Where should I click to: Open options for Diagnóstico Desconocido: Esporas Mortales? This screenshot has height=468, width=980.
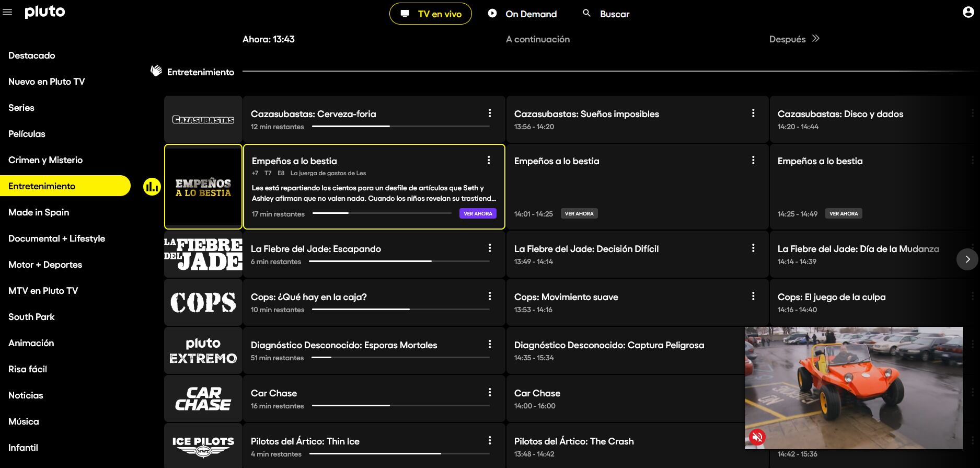[490, 344]
